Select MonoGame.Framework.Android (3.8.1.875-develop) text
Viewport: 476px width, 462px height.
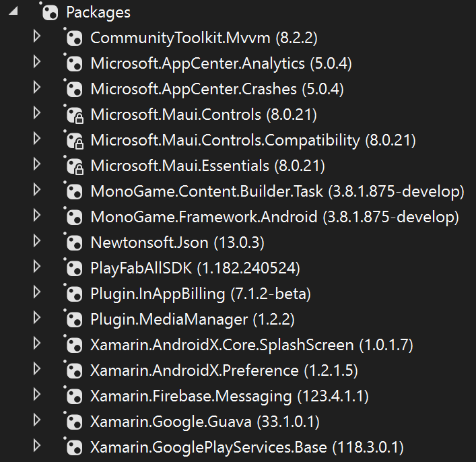tap(275, 217)
